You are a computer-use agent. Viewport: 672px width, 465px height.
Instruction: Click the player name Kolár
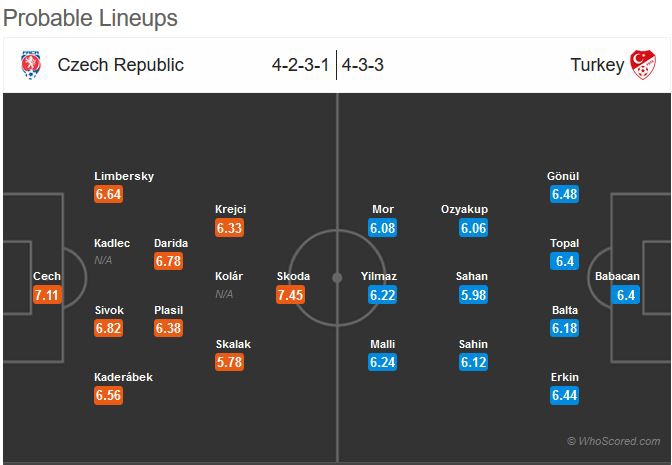coord(229,276)
